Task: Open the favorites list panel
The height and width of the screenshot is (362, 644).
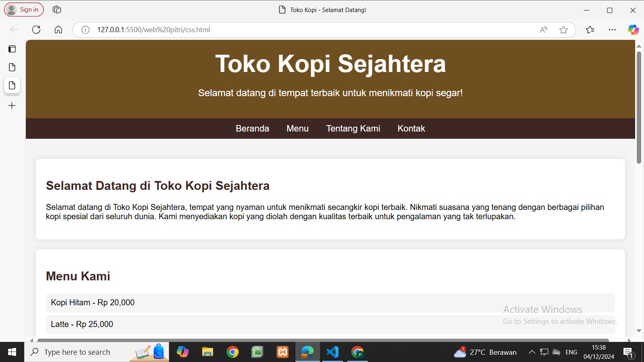Action: (590, 29)
